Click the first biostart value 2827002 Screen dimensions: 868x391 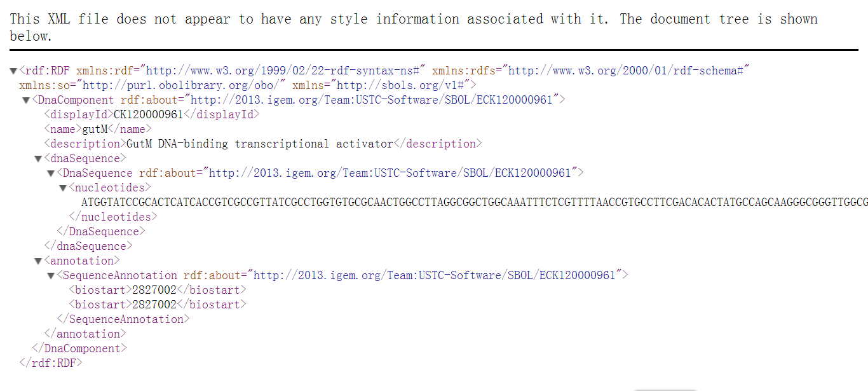pyautogui.click(x=154, y=290)
